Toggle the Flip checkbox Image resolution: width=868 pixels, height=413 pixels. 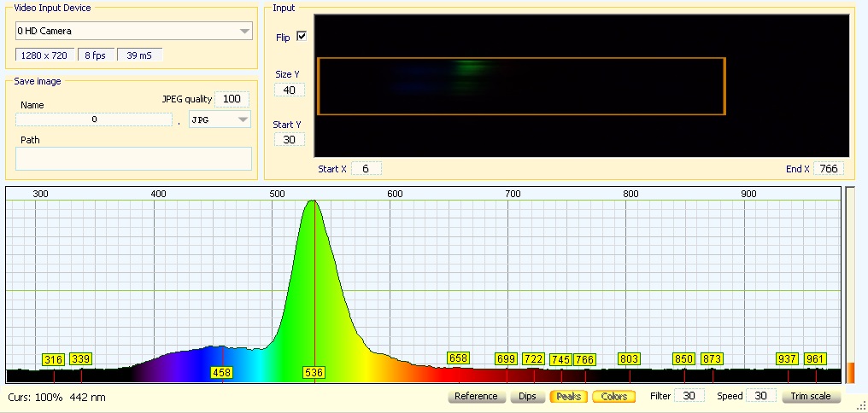click(301, 37)
